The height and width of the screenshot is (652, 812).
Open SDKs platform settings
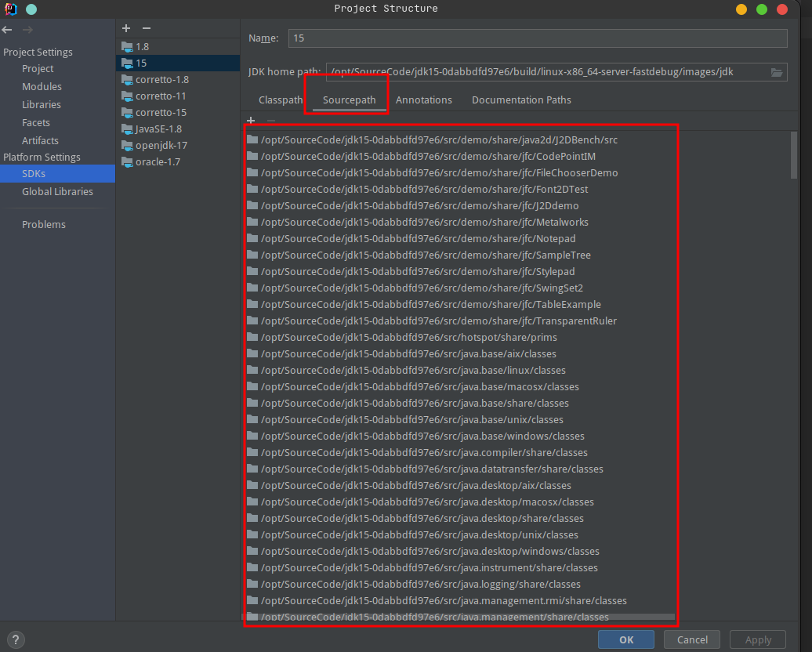click(57, 173)
